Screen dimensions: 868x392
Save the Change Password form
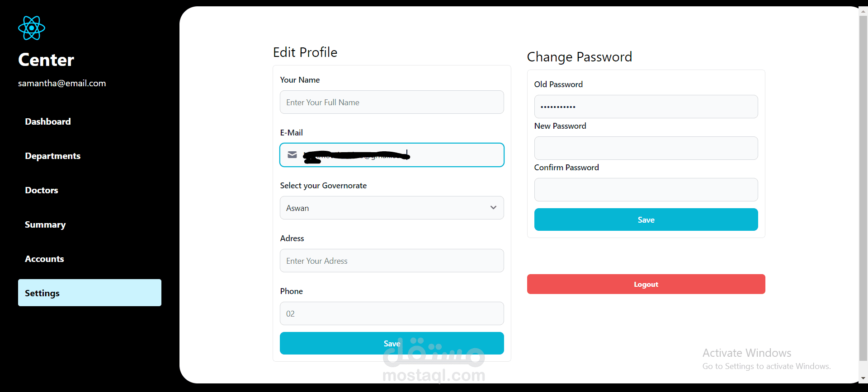tap(646, 219)
